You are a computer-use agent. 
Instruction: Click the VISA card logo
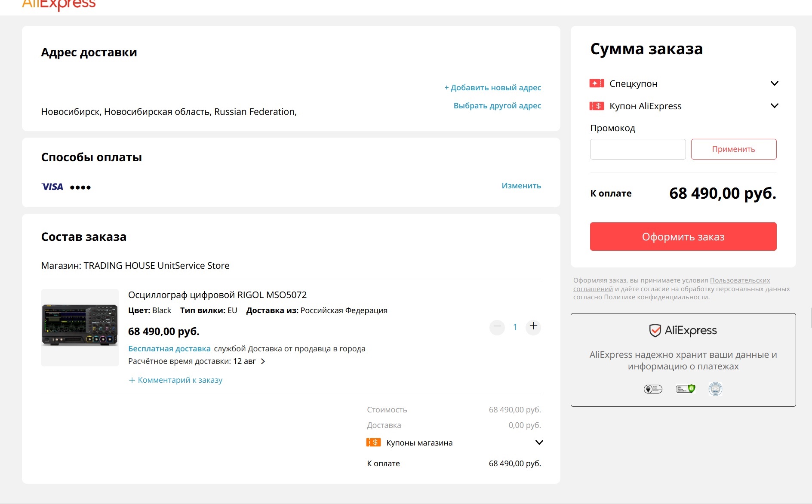click(x=52, y=187)
